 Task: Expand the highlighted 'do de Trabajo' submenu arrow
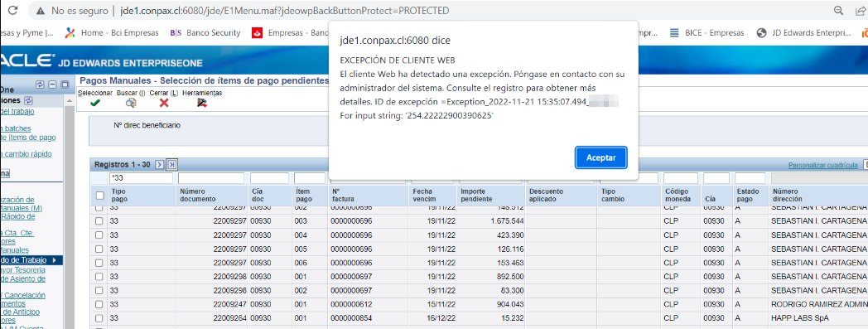55,260
